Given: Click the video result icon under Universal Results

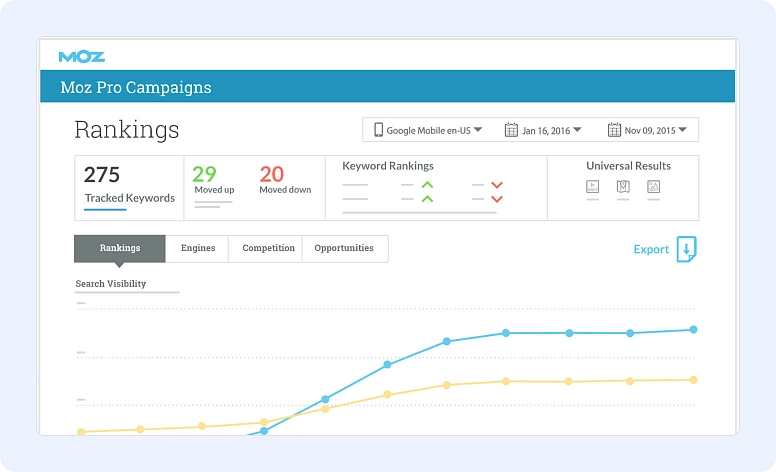Looking at the screenshot, I should click(x=592, y=186).
